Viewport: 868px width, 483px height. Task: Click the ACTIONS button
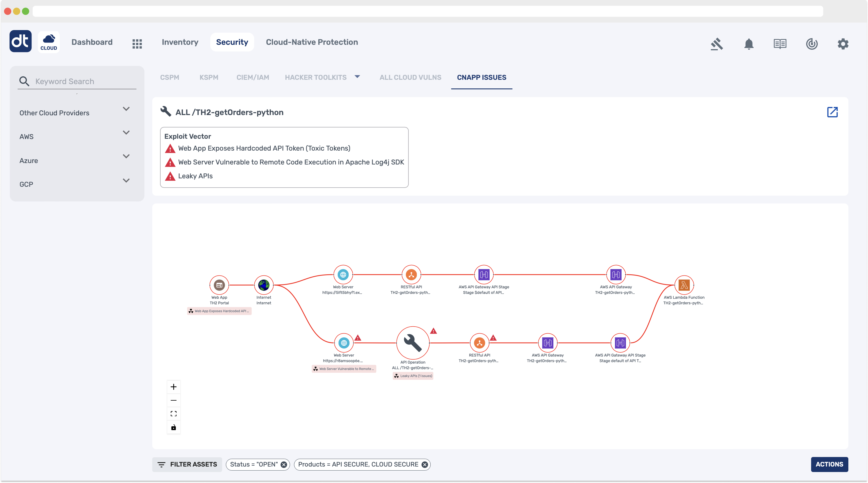[x=830, y=465]
